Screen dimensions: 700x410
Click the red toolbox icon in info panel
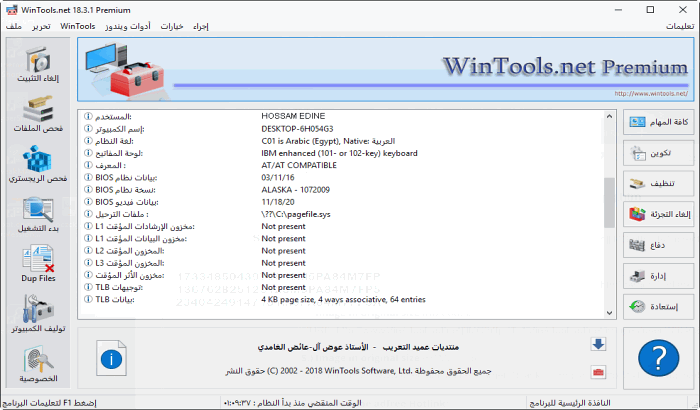pos(598,372)
